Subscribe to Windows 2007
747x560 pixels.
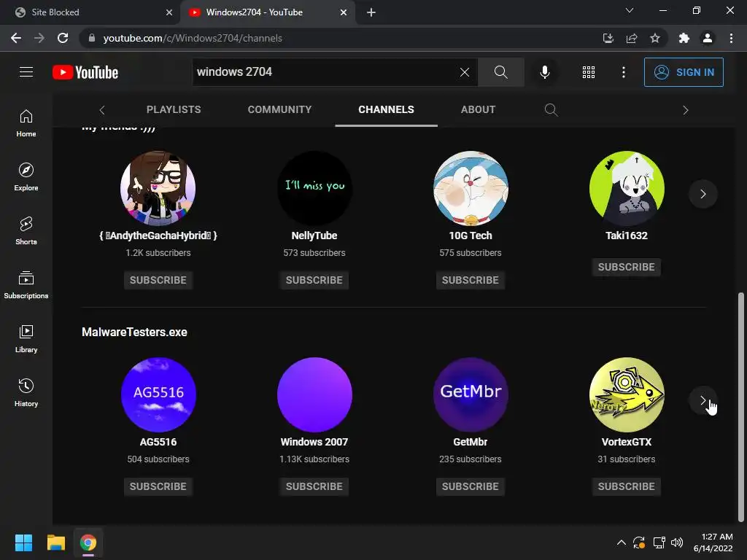tap(314, 486)
